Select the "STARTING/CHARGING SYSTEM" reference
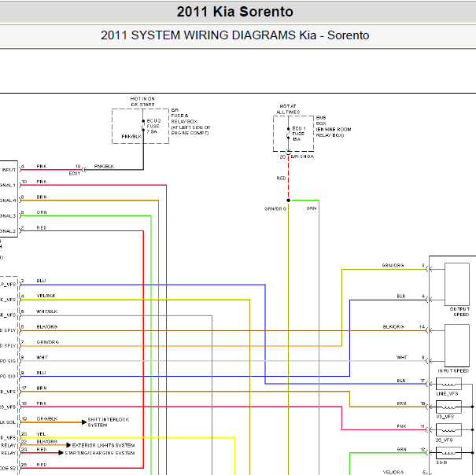The width and height of the screenshot is (476, 475). (x=100, y=453)
